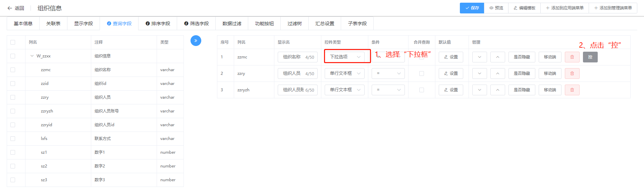
Task: Move the zzryzh row up
Action: 498,90
